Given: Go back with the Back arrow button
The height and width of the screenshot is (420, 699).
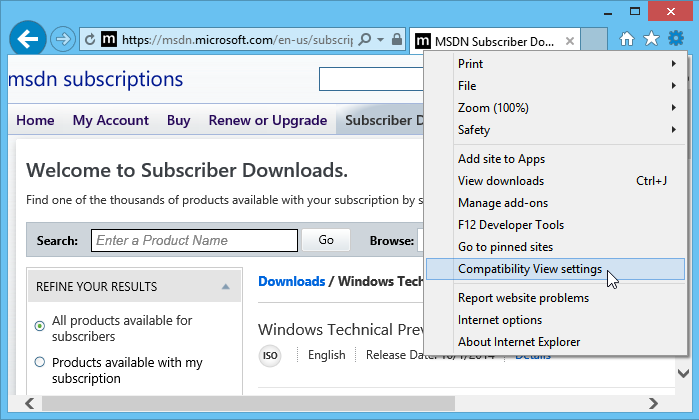Looking at the screenshot, I should pos(28,39).
